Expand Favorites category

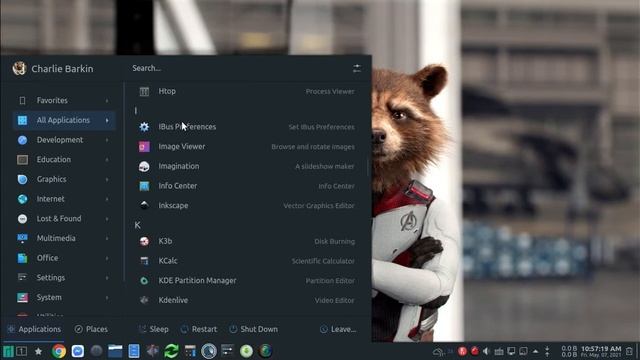click(107, 100)
